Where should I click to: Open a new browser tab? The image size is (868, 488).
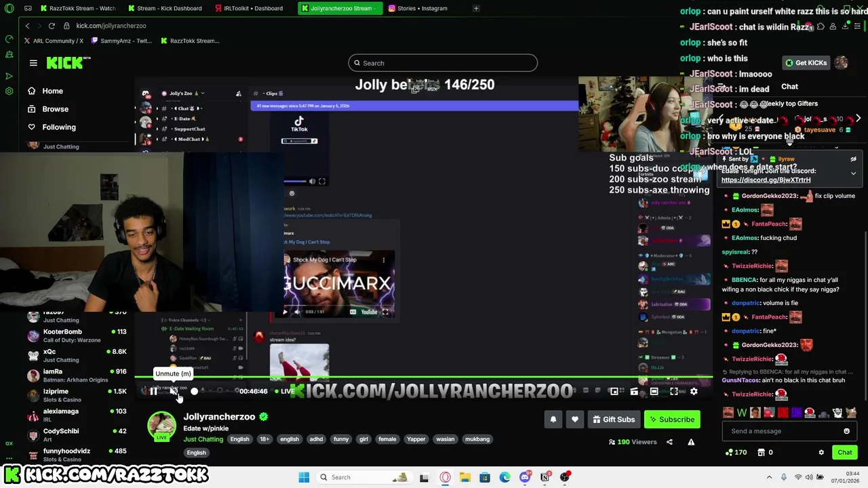[476, 8]
